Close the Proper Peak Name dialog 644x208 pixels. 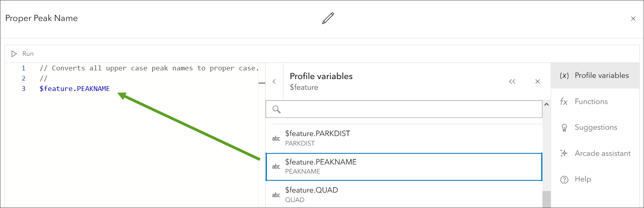(633, 19)
